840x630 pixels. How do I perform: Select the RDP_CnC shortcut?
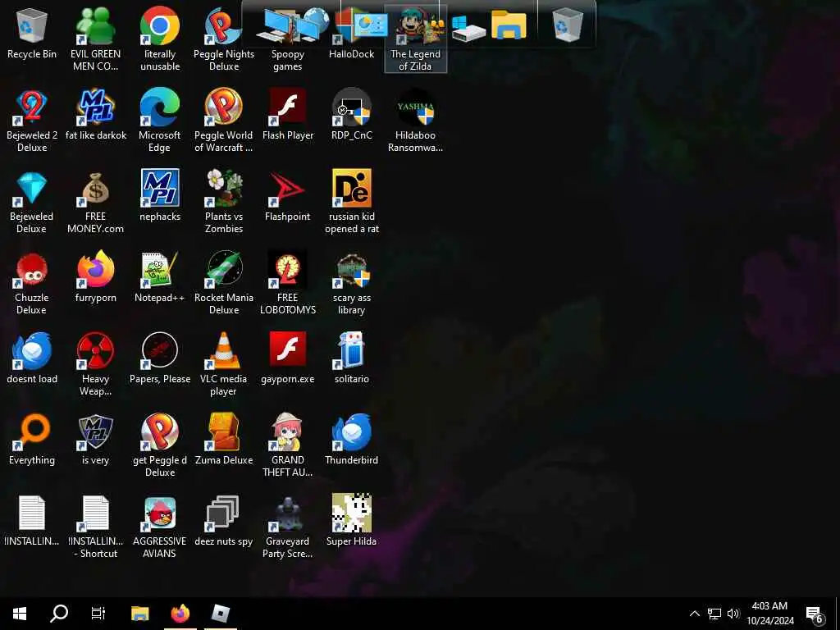click(x=351, y=115)
